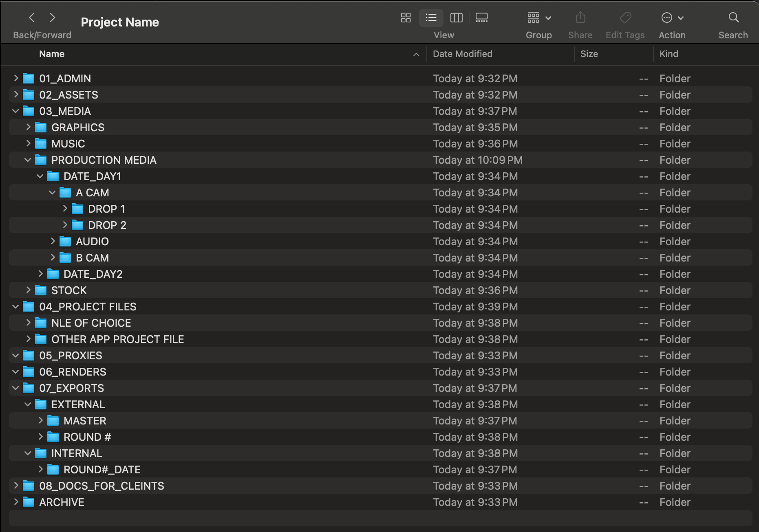Switch to icon grid view
This screenshot has height=532, width=759.
(406, 18)
